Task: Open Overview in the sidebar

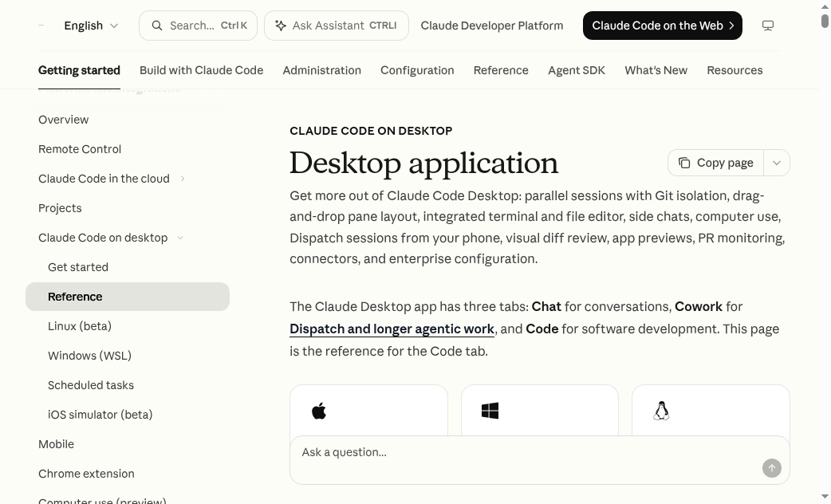Action: [x=127, y=120]
